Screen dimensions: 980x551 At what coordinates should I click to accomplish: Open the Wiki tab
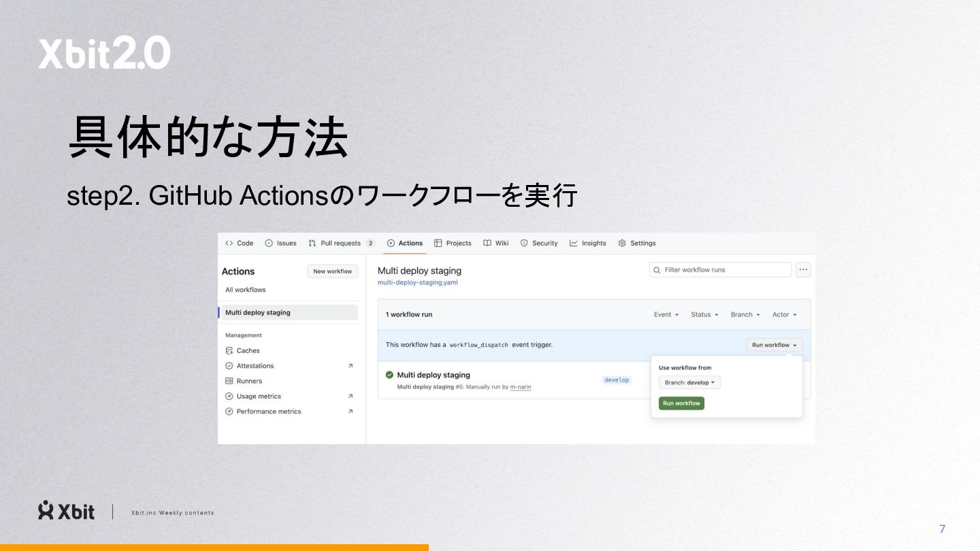click(496, 243)
